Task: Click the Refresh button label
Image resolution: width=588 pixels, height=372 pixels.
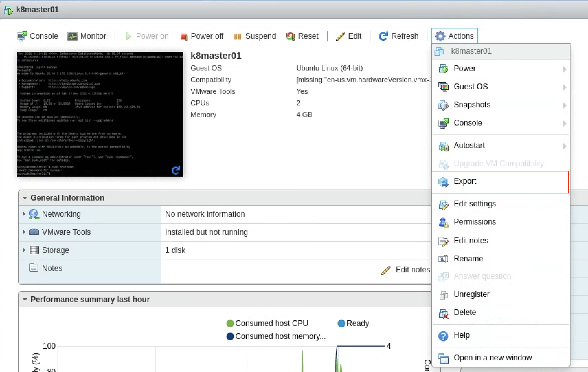Action: 405,36
